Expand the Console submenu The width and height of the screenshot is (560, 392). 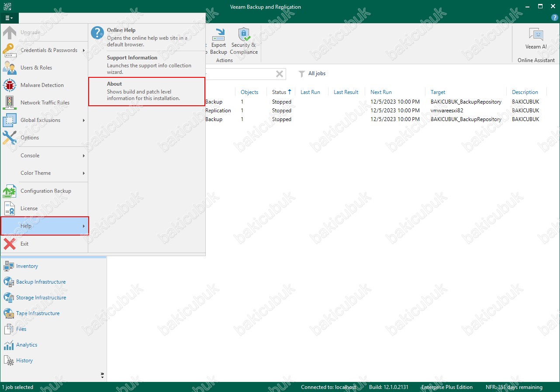44,156
